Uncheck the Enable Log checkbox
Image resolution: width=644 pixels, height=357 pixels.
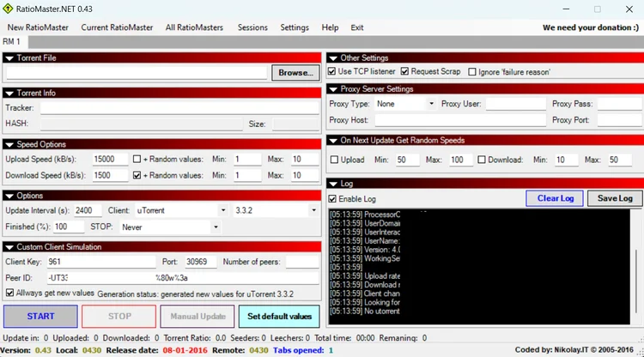[x=333, y=199]
